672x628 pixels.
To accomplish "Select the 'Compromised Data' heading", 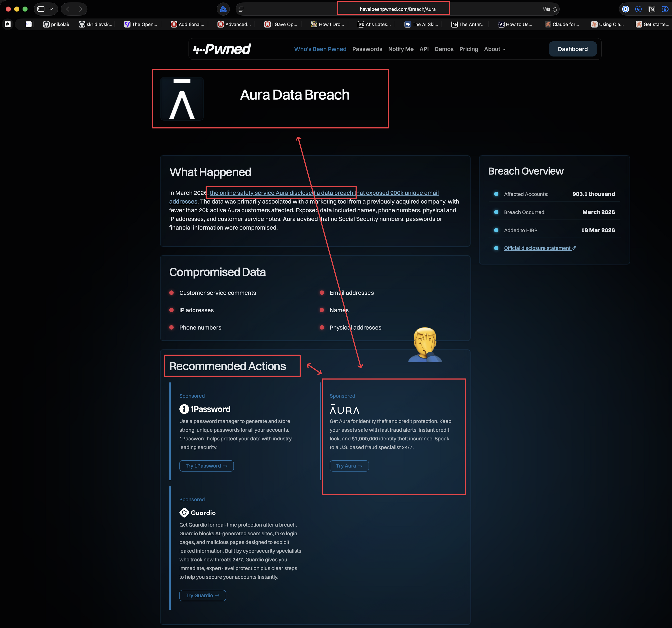I will click(x=217, y=272).
